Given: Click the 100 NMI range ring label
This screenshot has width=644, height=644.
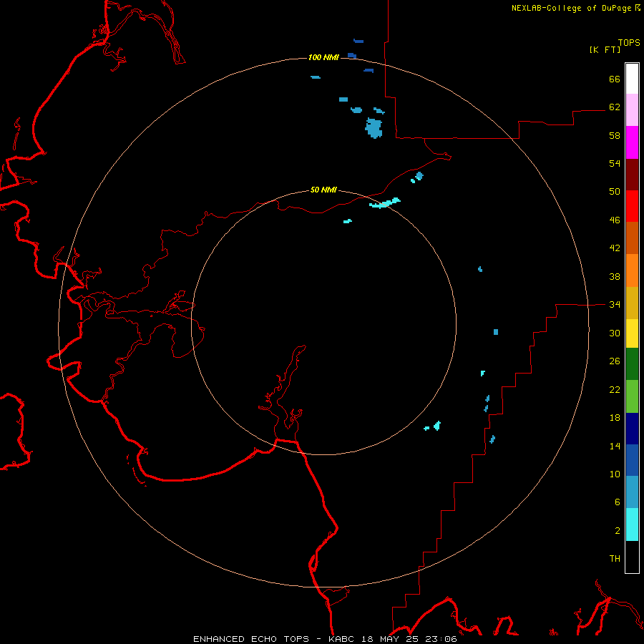Looking at the screenshot, I should [x=323, y=57].
